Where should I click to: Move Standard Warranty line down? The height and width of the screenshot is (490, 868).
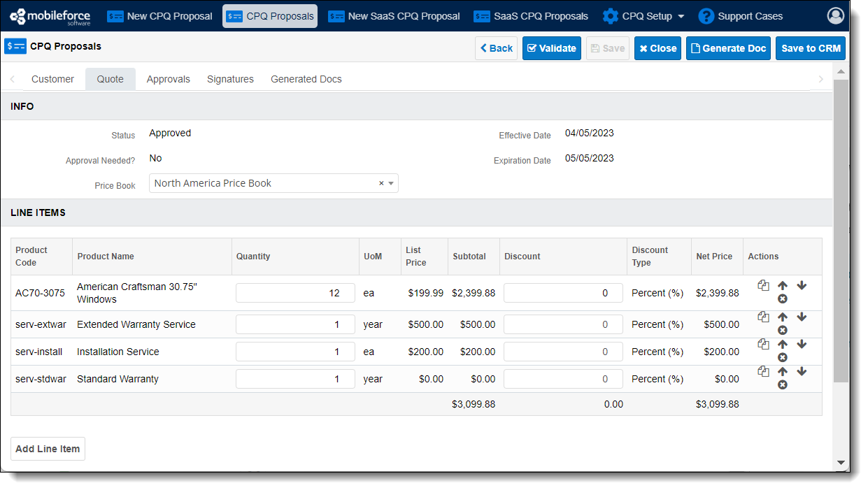pos(802,372)
